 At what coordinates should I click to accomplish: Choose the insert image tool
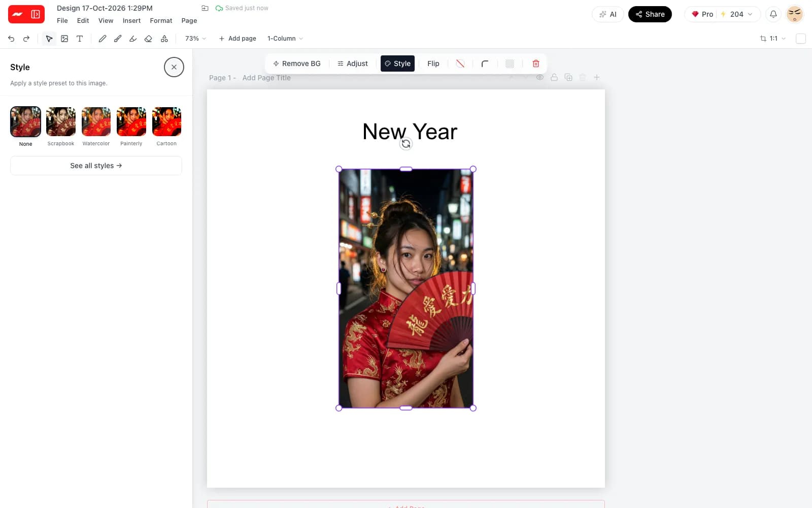[64, 39]
